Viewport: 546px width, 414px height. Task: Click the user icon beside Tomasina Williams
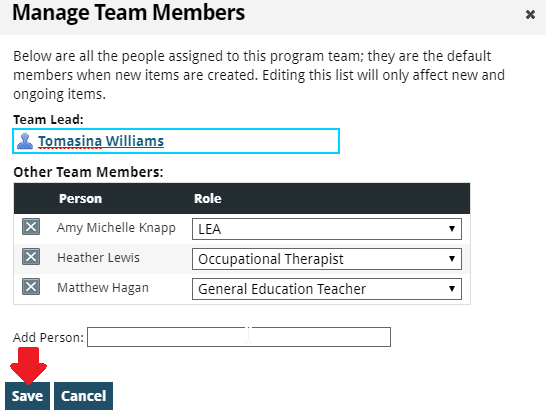pyautogui.click(x=25, y=141)
